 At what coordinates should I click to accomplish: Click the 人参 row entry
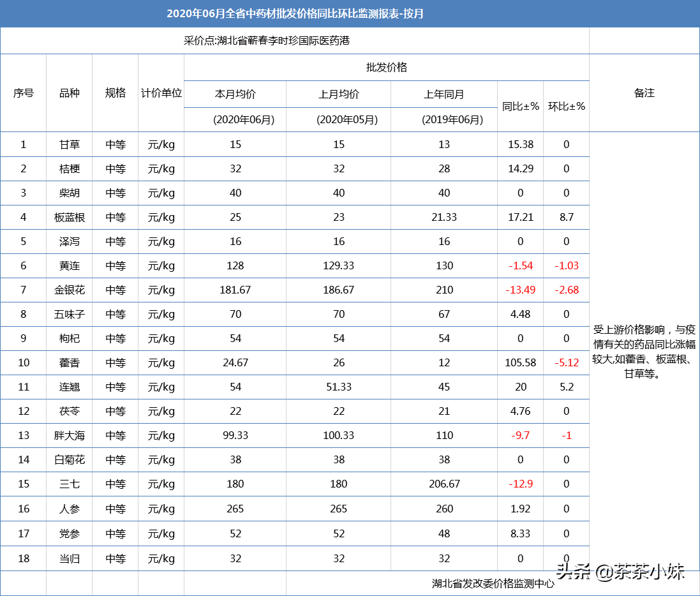click(x=68, y=509)
